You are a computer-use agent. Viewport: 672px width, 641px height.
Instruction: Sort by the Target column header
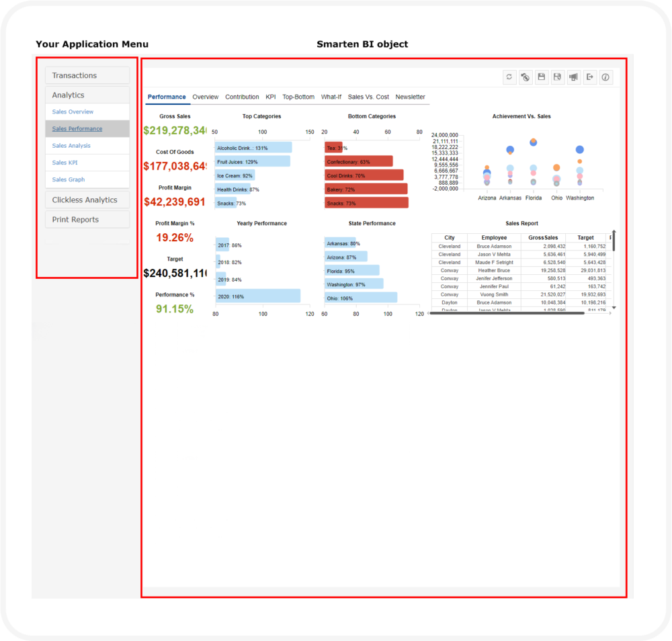(x=585, y=237)
